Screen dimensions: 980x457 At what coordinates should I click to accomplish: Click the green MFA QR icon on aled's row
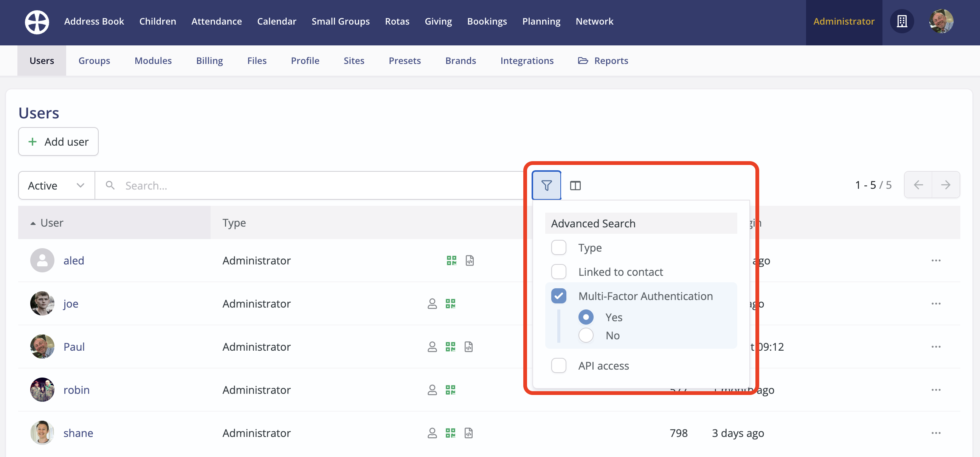(451, 261)
